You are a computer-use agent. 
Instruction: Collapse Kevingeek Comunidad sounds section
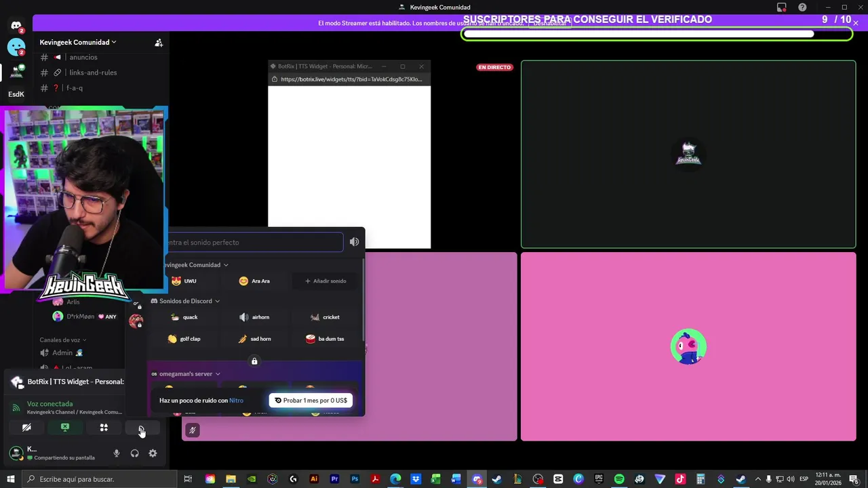[x=195, y=265]
